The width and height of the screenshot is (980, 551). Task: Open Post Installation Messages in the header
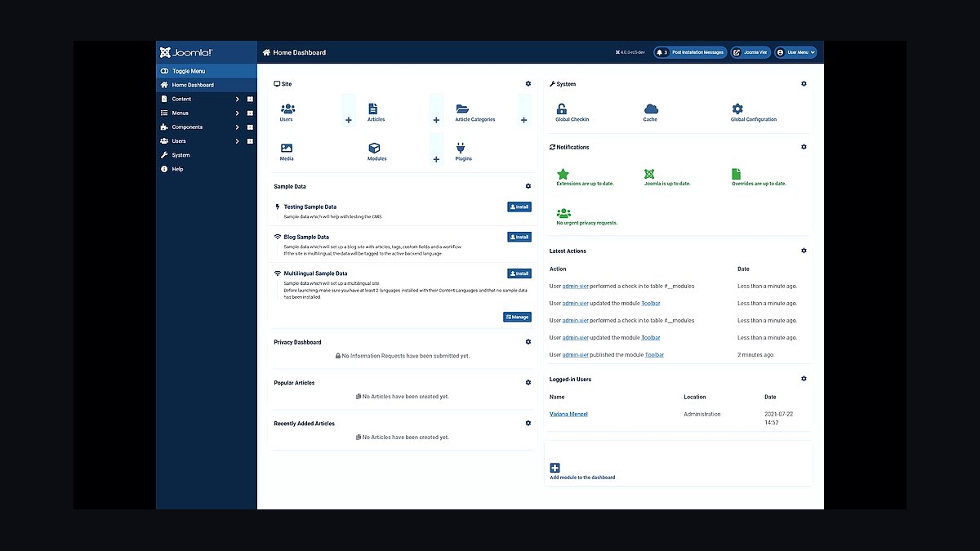point(690,52)
